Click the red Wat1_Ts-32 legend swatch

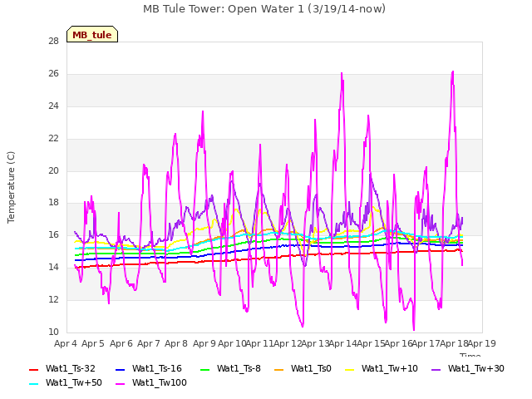[33, 369]
